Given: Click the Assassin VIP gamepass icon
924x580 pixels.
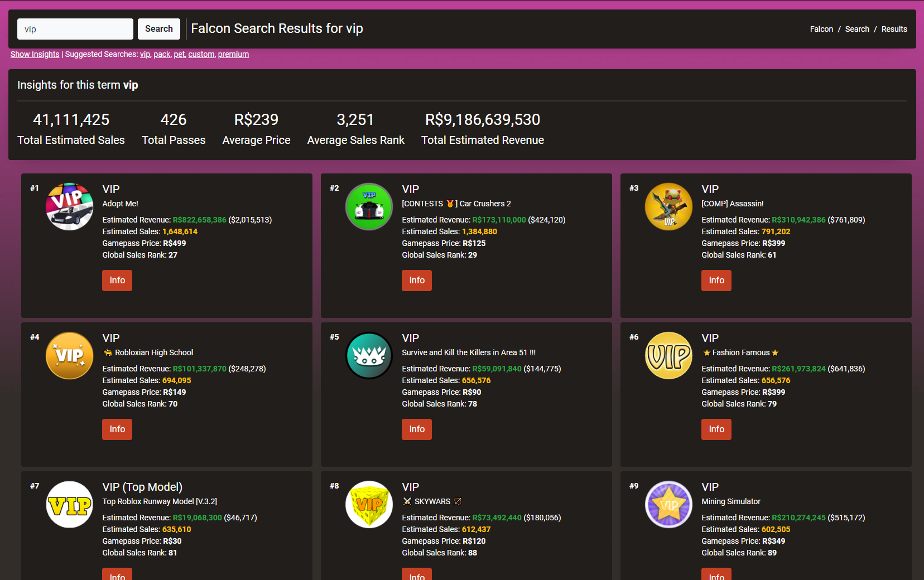Looking at the screenshot, I should (x=668, y=206).
